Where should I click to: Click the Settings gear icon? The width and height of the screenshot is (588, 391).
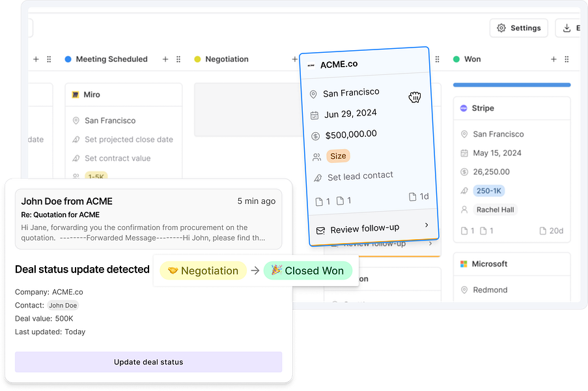tap(501, 28)
